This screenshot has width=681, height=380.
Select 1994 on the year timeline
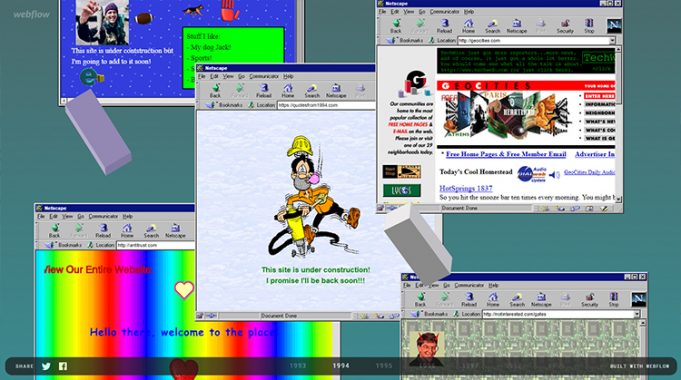pyautogui.click(x=341, y=366)
